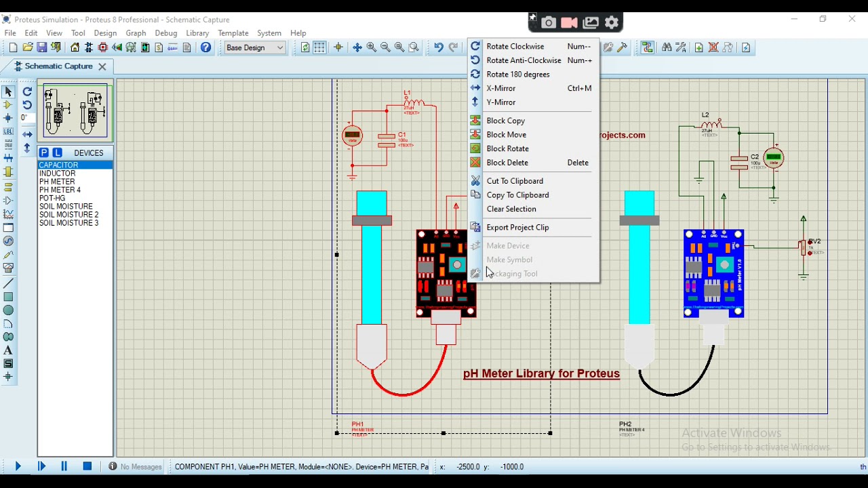
Task: Open the Help question mark icon
Action: point(206,47)
